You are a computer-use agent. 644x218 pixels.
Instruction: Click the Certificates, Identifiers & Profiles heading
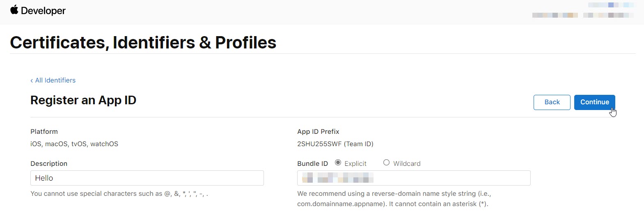pyautogui.click(x=143, y=42)
